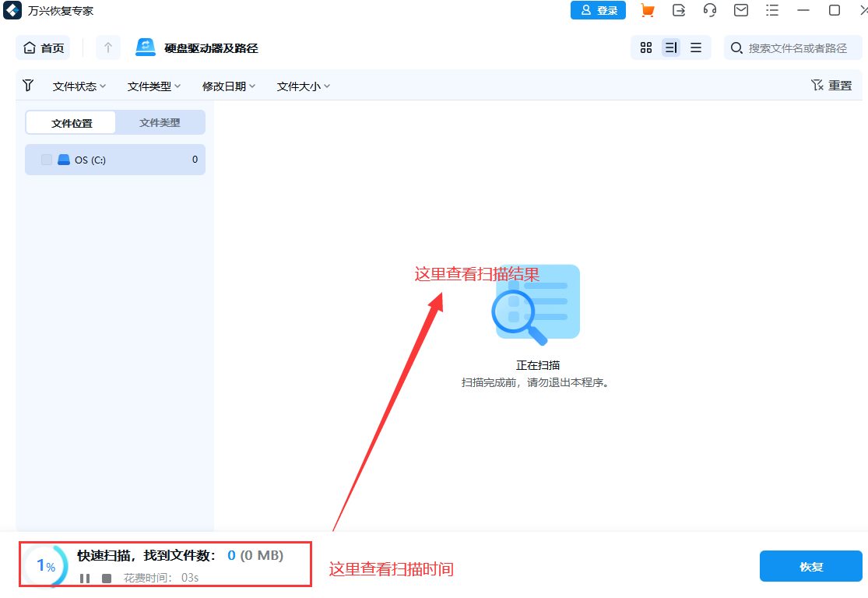868x598 pixels.
Task: Click the filter funnel icon
Action: point(28,86)
